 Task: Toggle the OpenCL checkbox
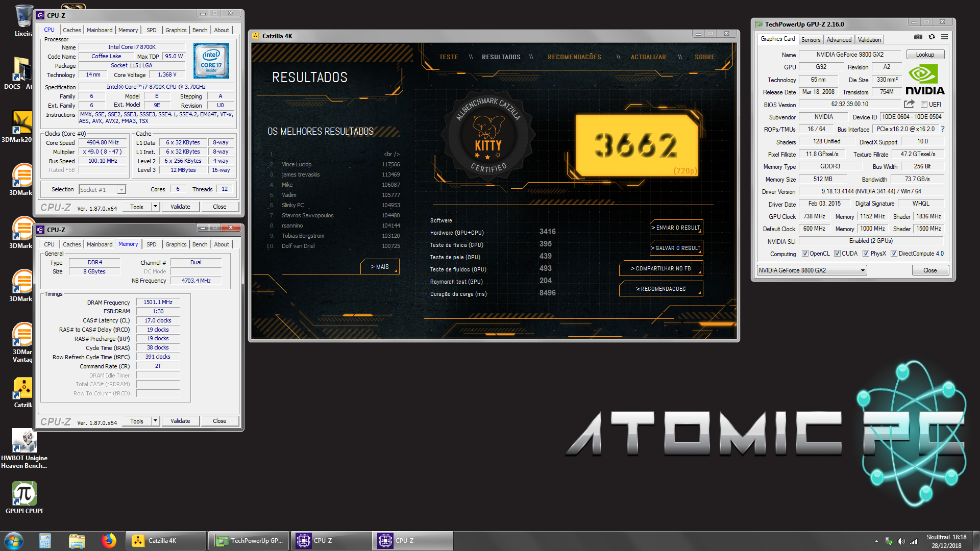click(805, 254)
